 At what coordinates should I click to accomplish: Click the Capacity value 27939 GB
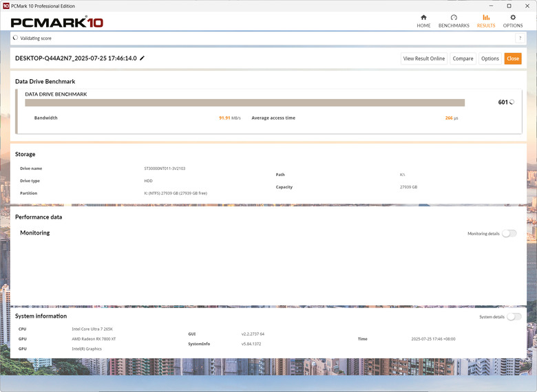(x=408, y=187)
